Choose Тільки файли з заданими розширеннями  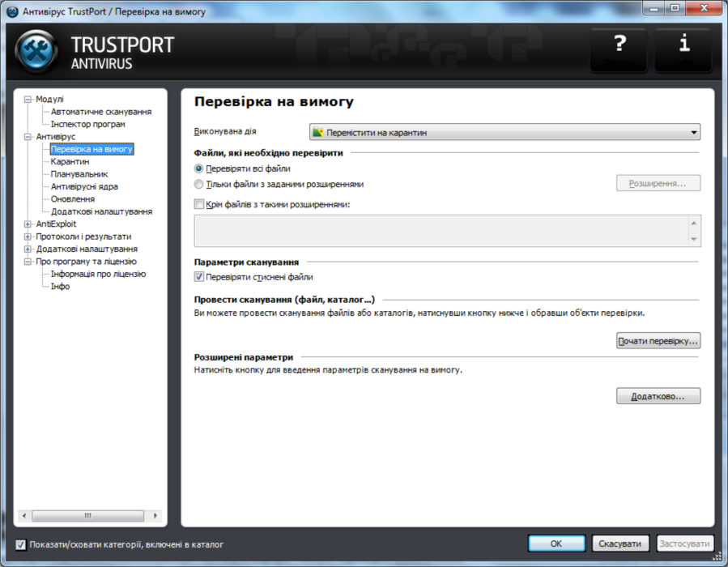(x=198, y=183)
